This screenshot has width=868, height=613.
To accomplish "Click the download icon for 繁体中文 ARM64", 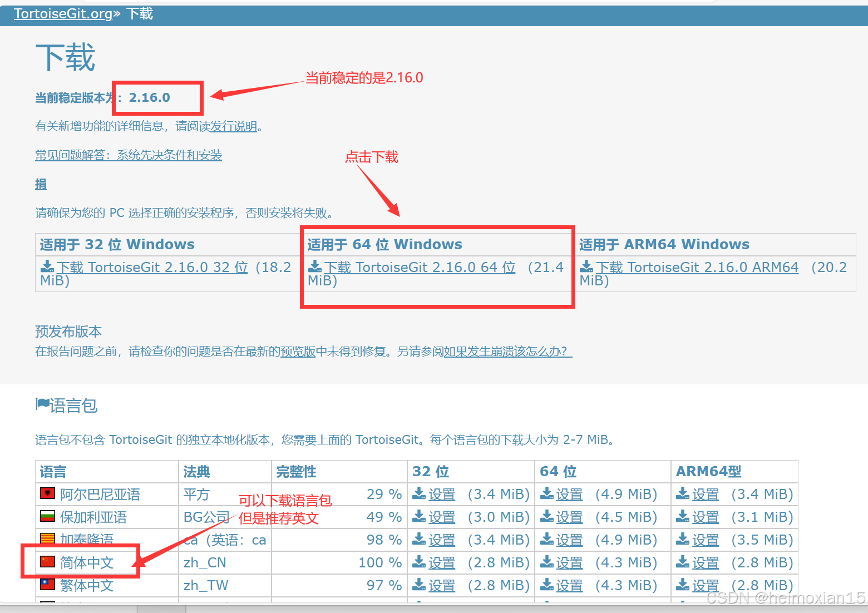I will (683, 585).
